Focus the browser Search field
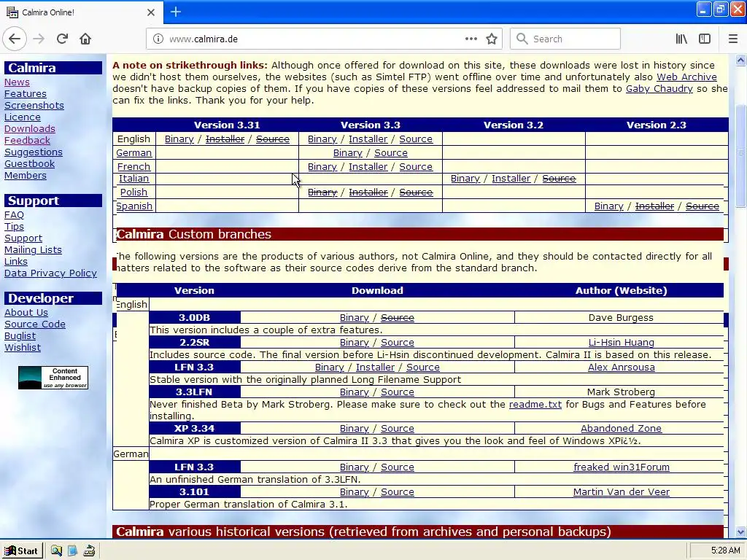Viewport: 747px width, 560px height. click(x=565, y=39)
